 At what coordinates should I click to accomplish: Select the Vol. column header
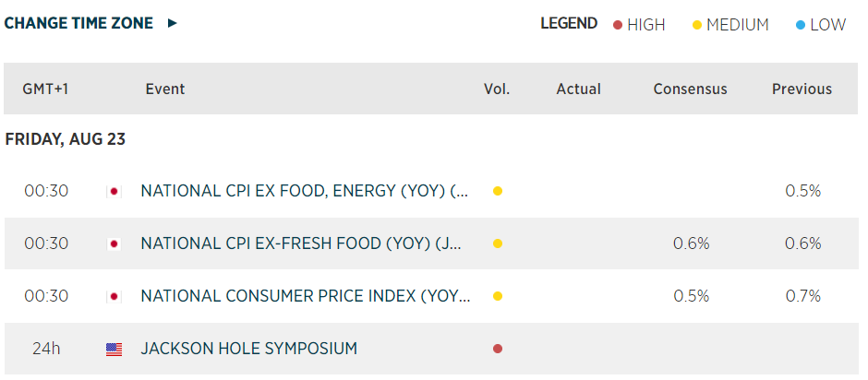[497, 89]
